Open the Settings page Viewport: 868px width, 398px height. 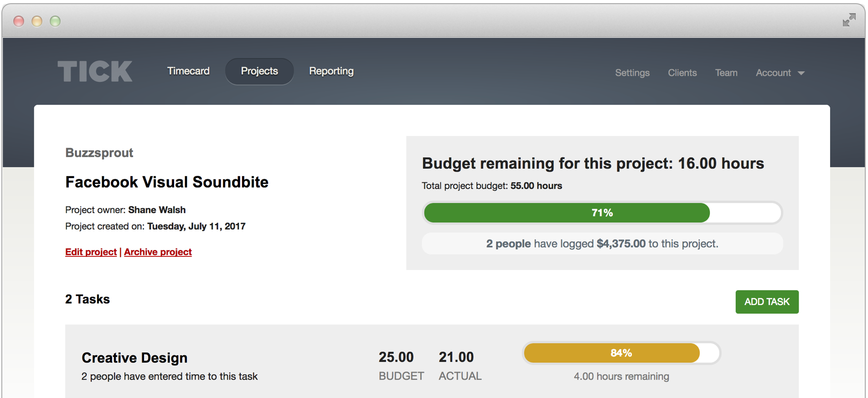[x=632, y=72]
